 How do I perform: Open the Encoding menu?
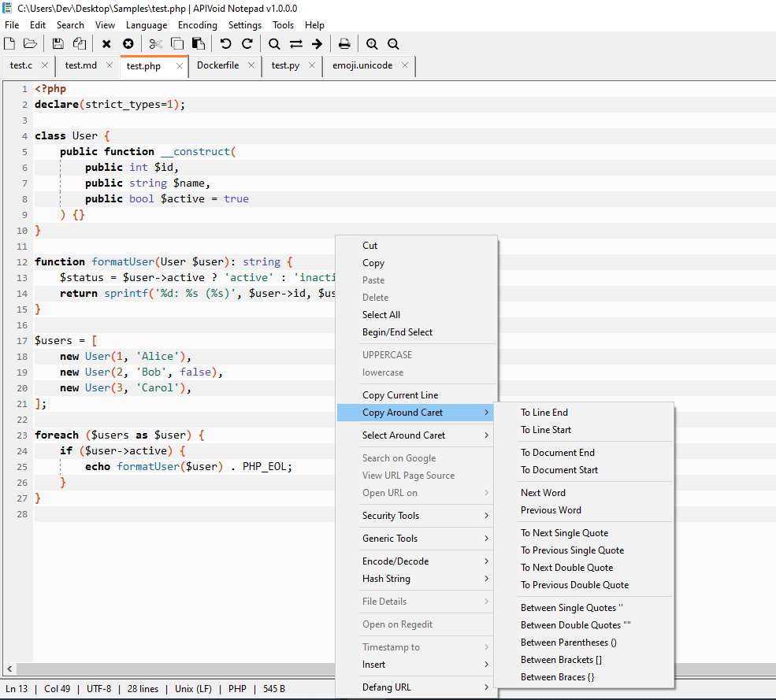click(198, 25)
